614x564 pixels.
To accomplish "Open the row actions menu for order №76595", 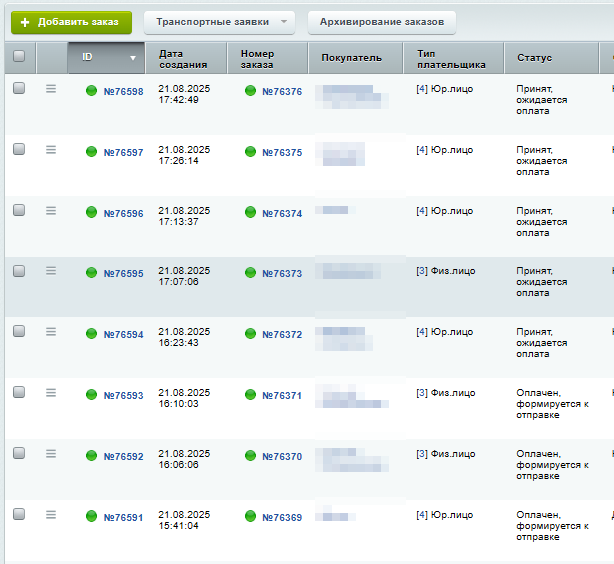I will pyautogui.click(x=51, y=271).
